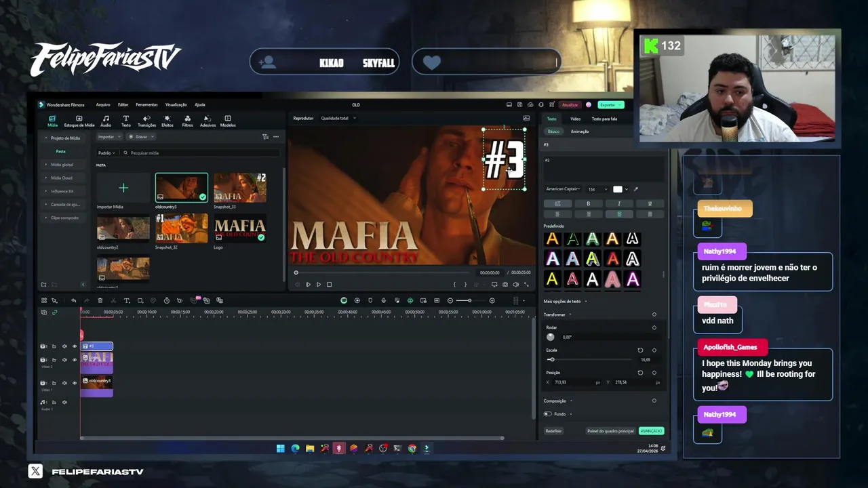
Task: Click the eyedropper beside text color
Action: [x=635, y=189]
